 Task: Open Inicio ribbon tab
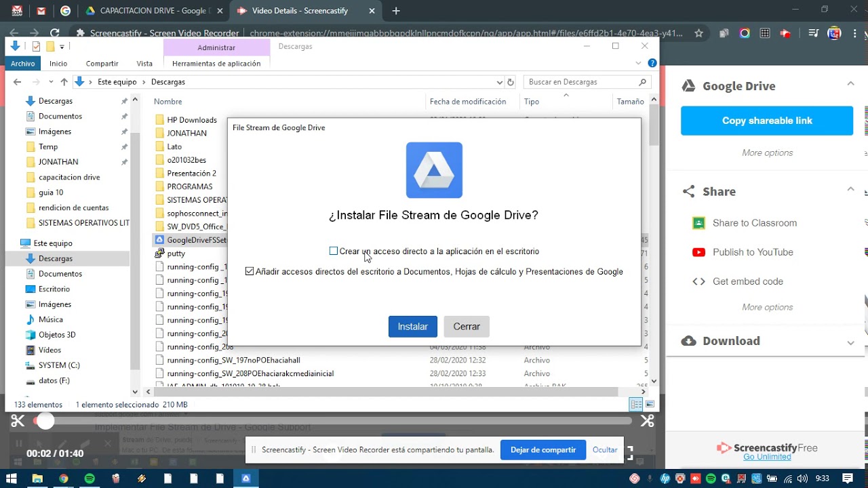[58, 64]
